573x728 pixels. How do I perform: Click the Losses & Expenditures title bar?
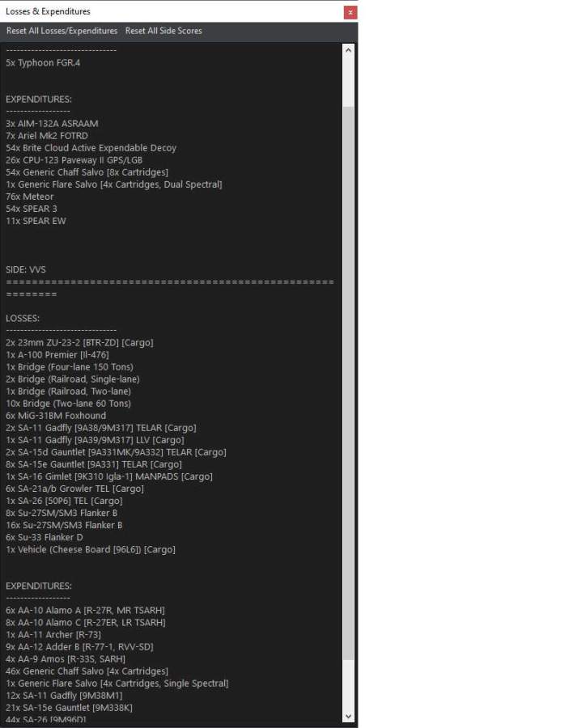tap(162, 12)
